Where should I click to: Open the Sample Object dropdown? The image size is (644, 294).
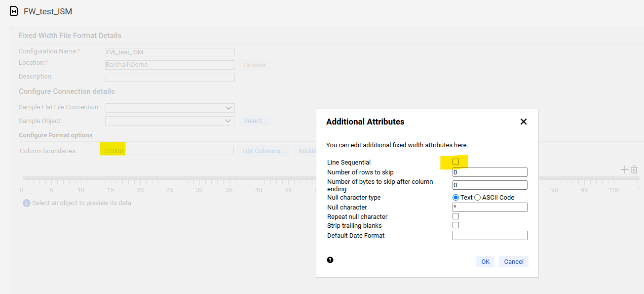170,121
